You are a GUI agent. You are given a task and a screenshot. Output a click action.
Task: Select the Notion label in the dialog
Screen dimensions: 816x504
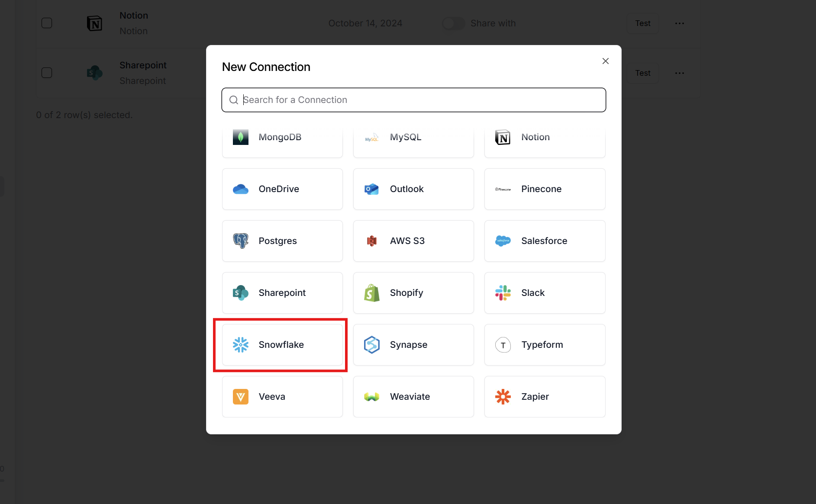535,137
